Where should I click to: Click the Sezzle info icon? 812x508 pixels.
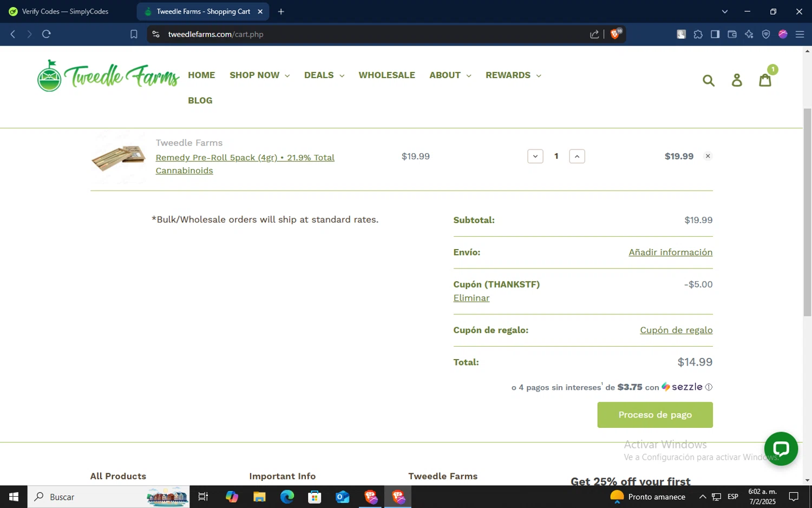point(709,387)
